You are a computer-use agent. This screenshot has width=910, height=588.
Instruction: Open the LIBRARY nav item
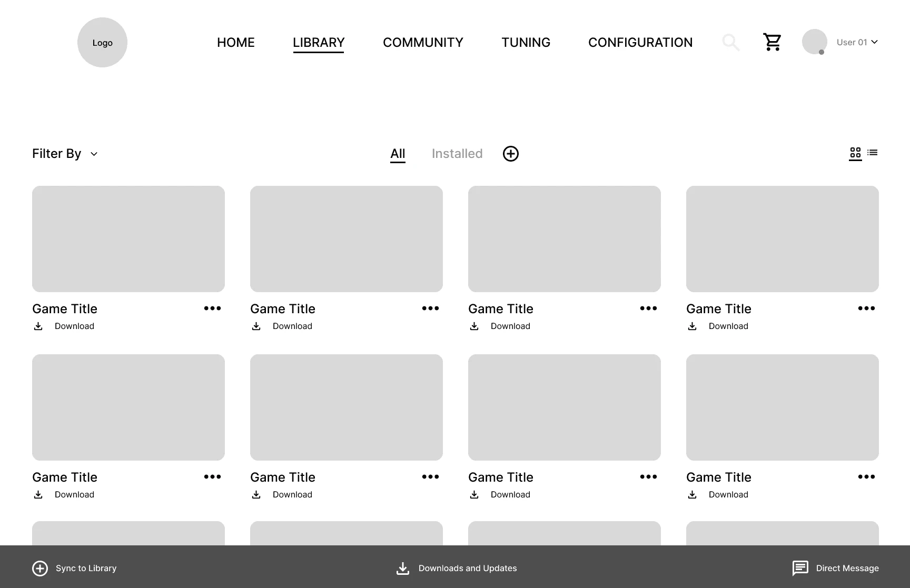click(x=319, y=42)
